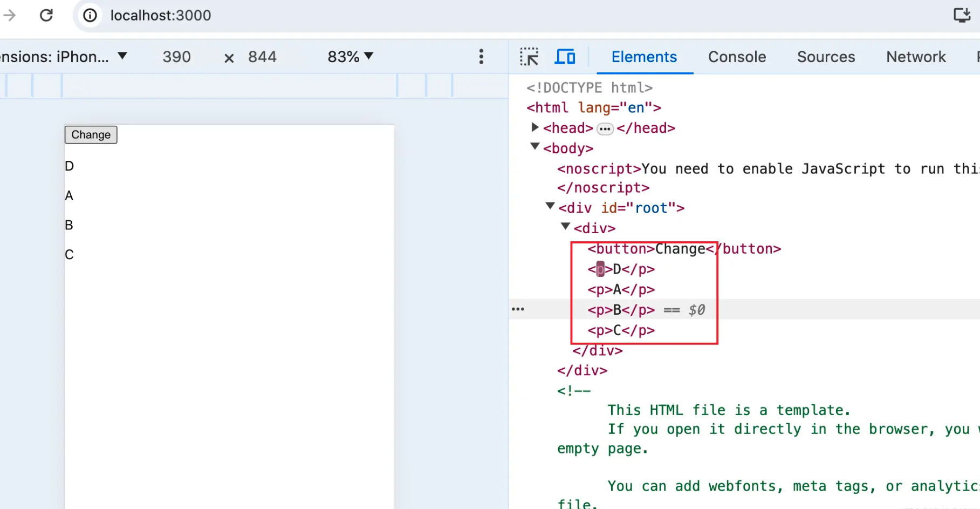Toggle the device toolbar icon

(565, 57)
